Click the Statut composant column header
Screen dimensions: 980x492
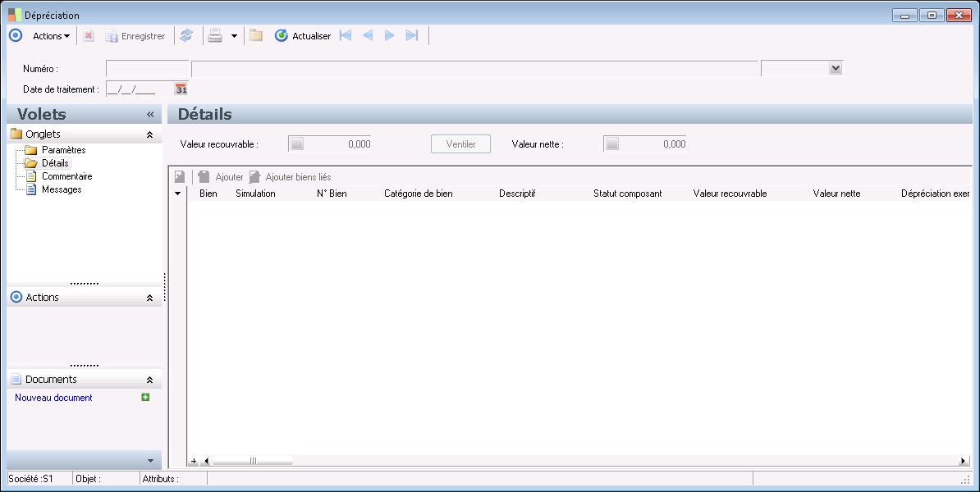(x=628, y=194)
